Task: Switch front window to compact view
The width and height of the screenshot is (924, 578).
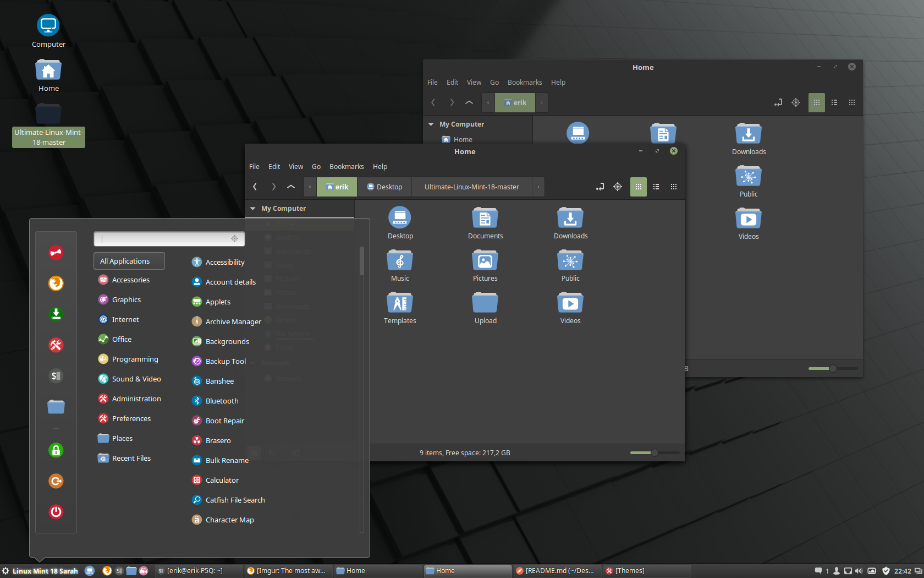Action: point(674,187)
